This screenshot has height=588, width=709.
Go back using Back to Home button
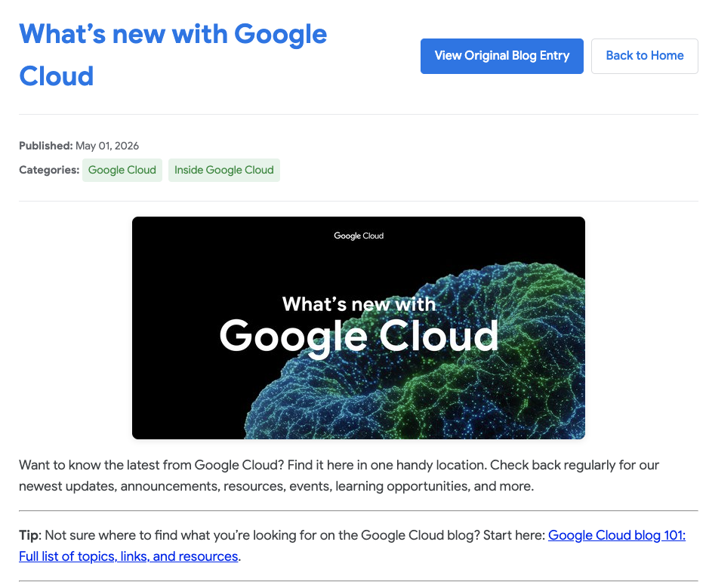click(x=644, y=56)
